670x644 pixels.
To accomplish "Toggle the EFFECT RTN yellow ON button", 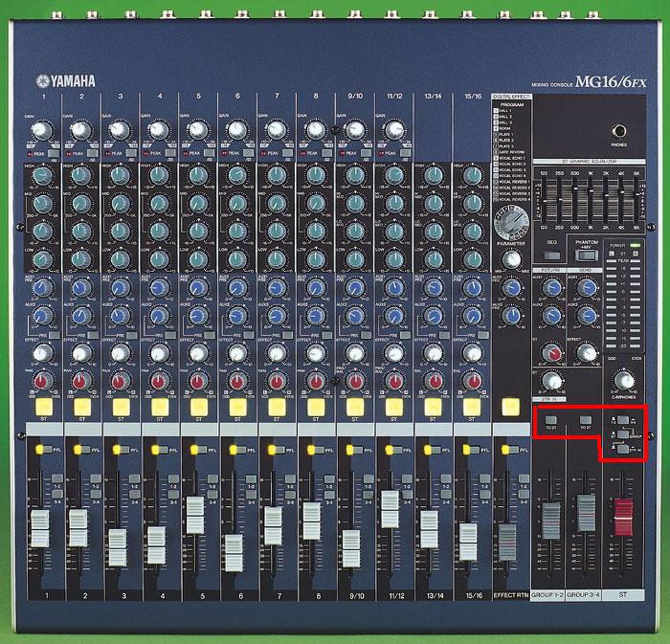I will point(511,406).
